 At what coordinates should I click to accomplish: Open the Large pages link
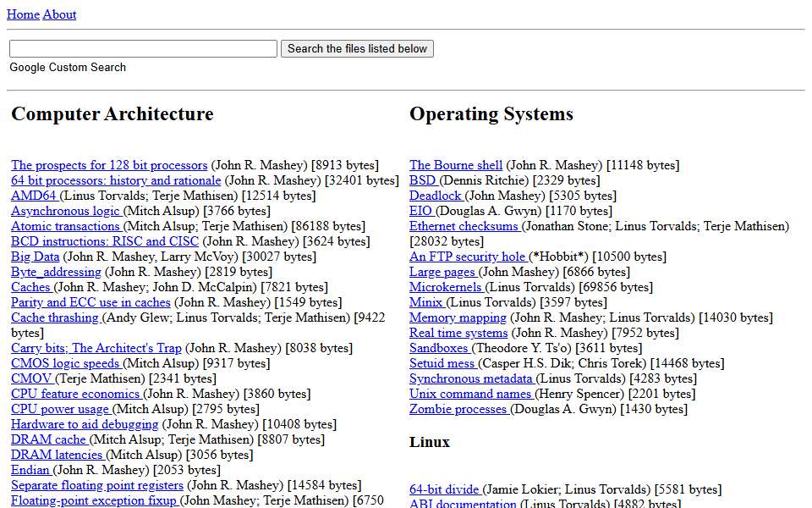point(444,272)
